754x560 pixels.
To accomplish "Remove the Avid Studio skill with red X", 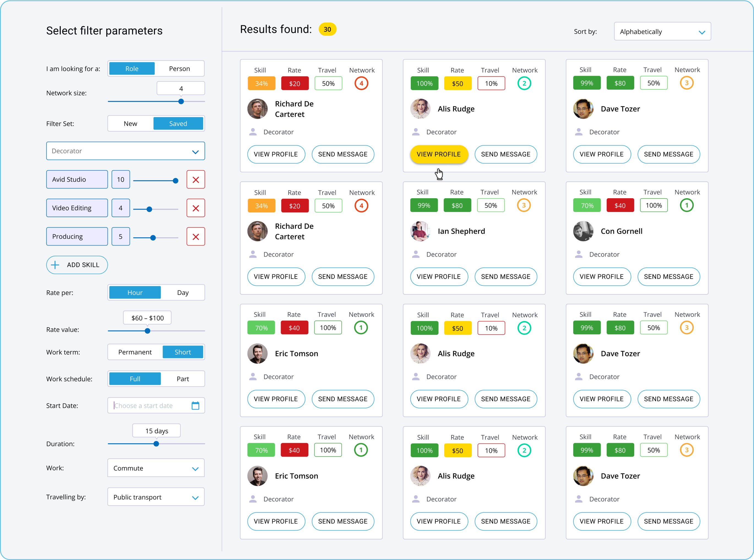I will click(195, 179).
